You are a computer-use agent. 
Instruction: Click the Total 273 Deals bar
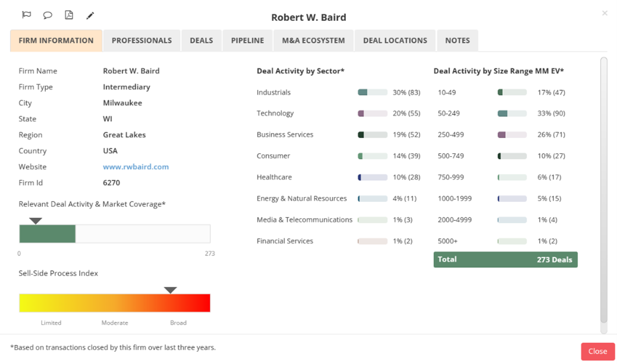pyautogui.click(x=506, y=259)
